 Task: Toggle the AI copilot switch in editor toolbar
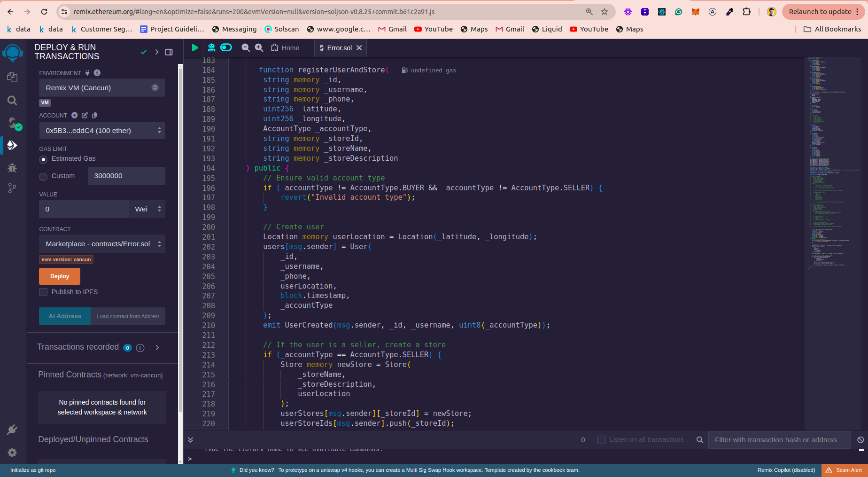[x=226, y=47]
